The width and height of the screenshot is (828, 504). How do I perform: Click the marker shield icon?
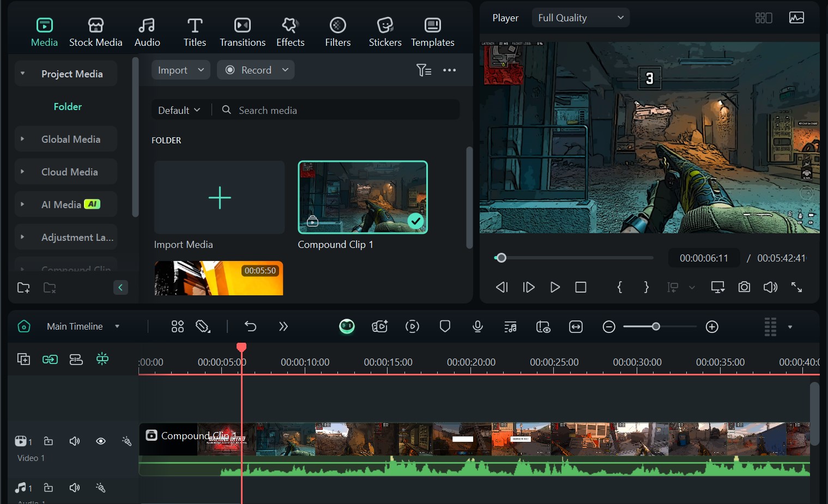pyautogui.click(x=445, y=326)
